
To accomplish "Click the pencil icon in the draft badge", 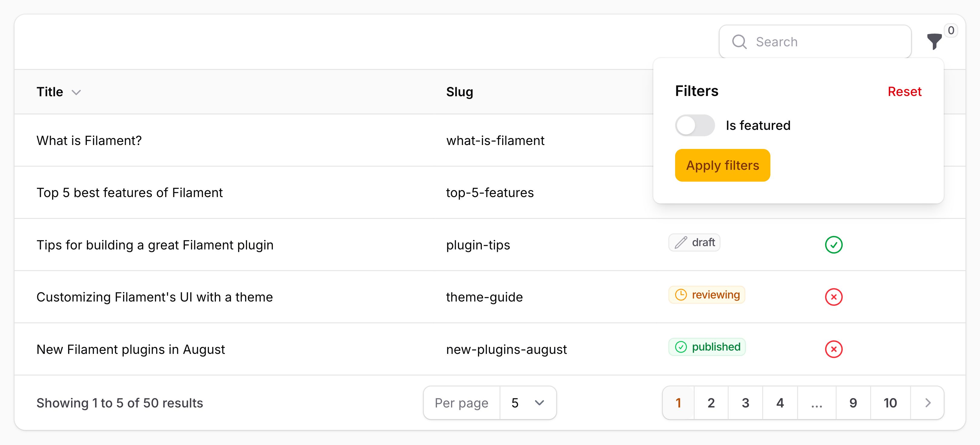I will (x=681, y=242).
